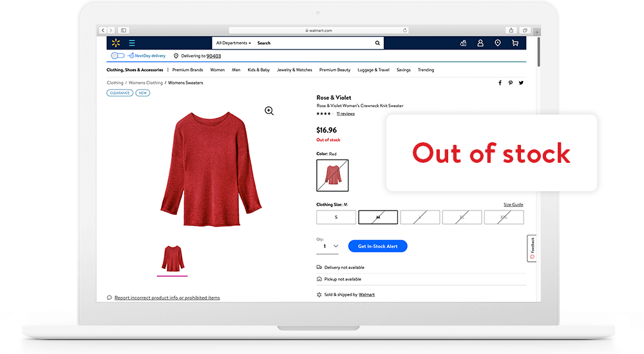The height and width of the screenshot is (354, 644).
Task: Expand the All Departments dropdown
Action: (233, 43)
